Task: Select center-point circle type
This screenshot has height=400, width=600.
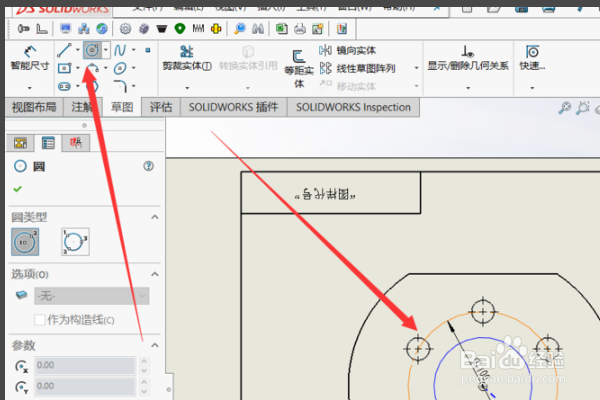Action: click(25, 242)
